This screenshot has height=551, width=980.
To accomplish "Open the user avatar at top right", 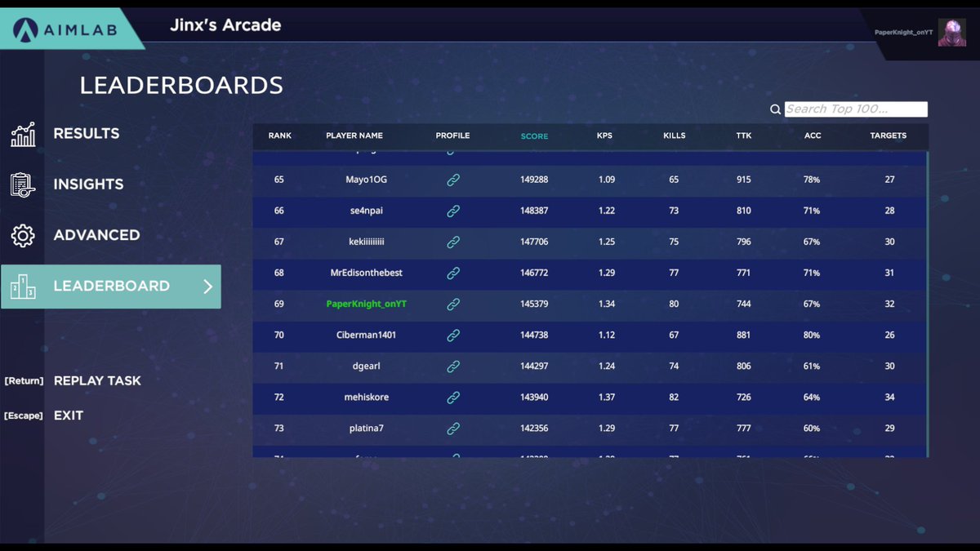I will 952,33.
